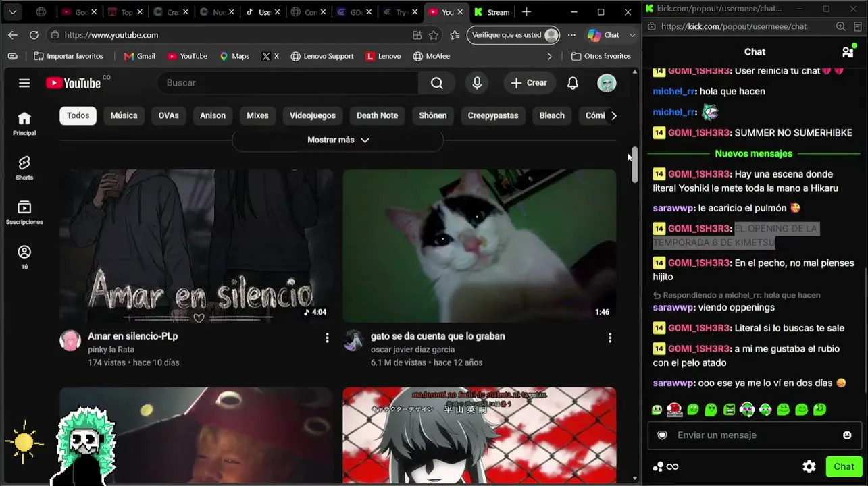Open options menu for Amar en silencio-PLp
The width and height of the screenshot is (868, 486).
pyautogui.click(x=327, y=337)
